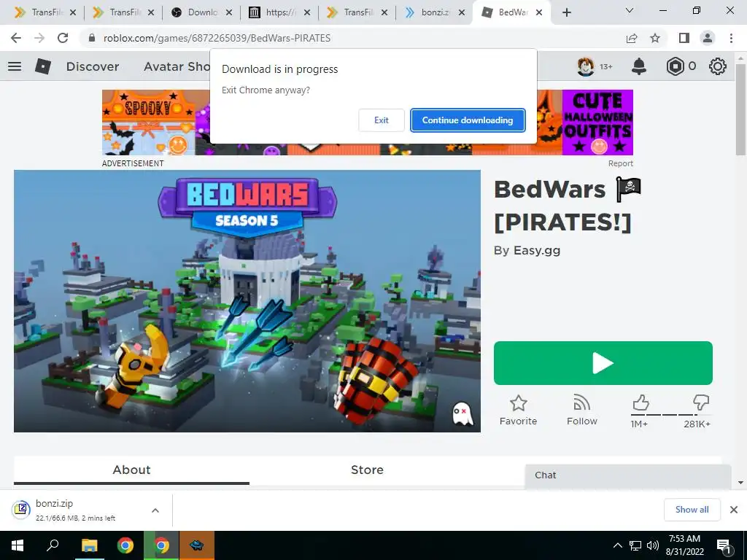Open File Explorer from taskbar
This screenshot has height=560, width=747.
click(89, 545)
